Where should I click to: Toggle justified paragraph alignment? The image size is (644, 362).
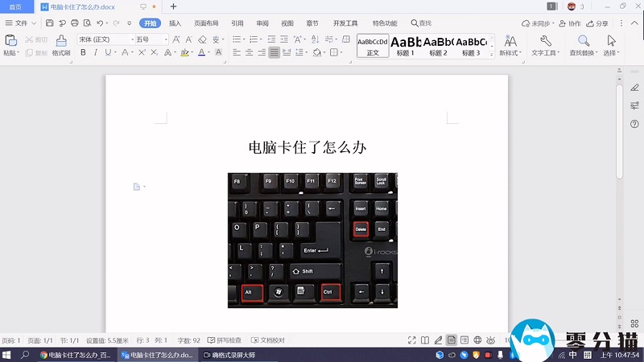coord(275,53)
